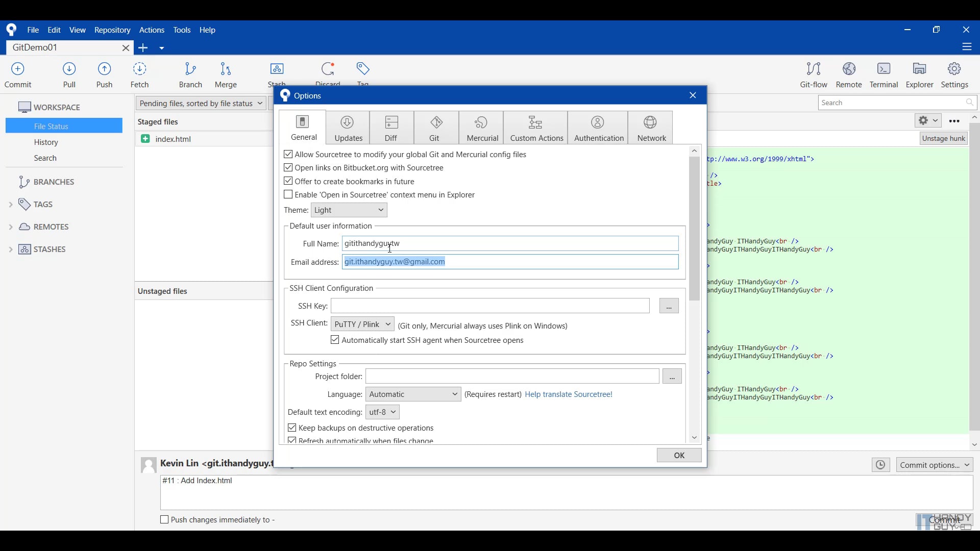Click the OK button
The image size is (980, 551).
(679, 455)
